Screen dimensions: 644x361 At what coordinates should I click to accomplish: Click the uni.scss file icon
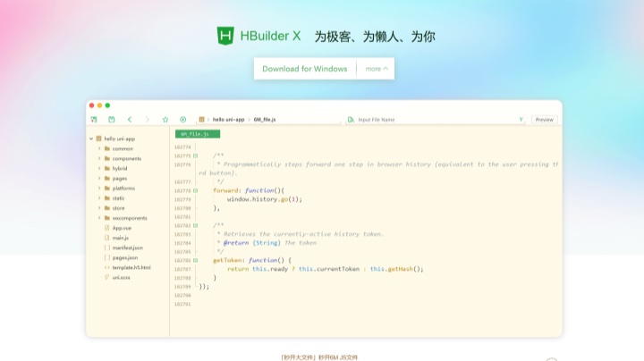[107, 277]
